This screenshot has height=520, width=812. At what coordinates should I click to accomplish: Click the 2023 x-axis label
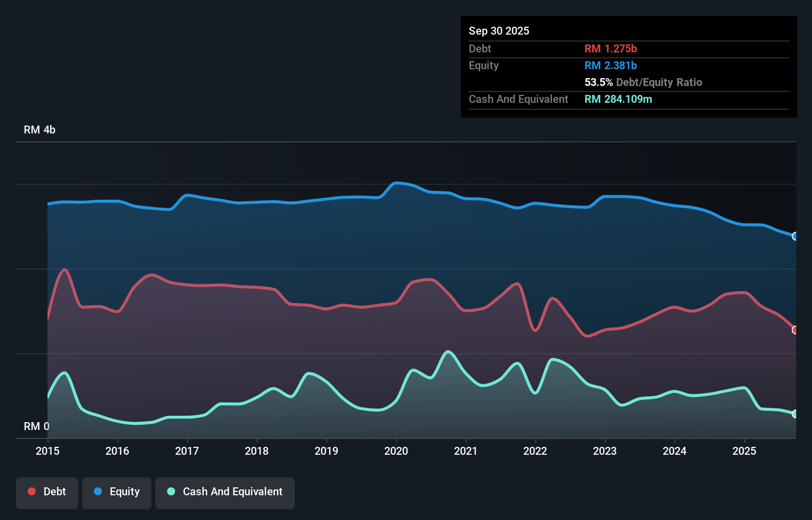(x=605, y=451)
